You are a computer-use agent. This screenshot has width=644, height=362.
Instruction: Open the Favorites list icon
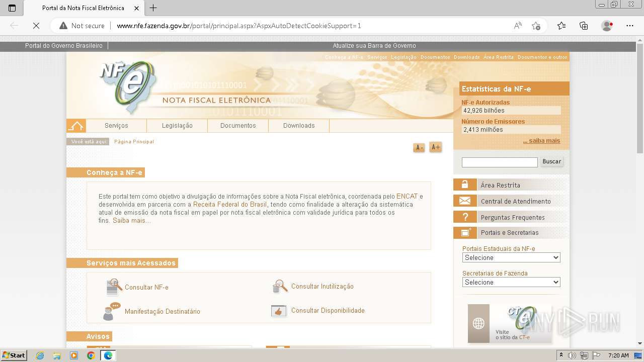(x=561, y=26)
